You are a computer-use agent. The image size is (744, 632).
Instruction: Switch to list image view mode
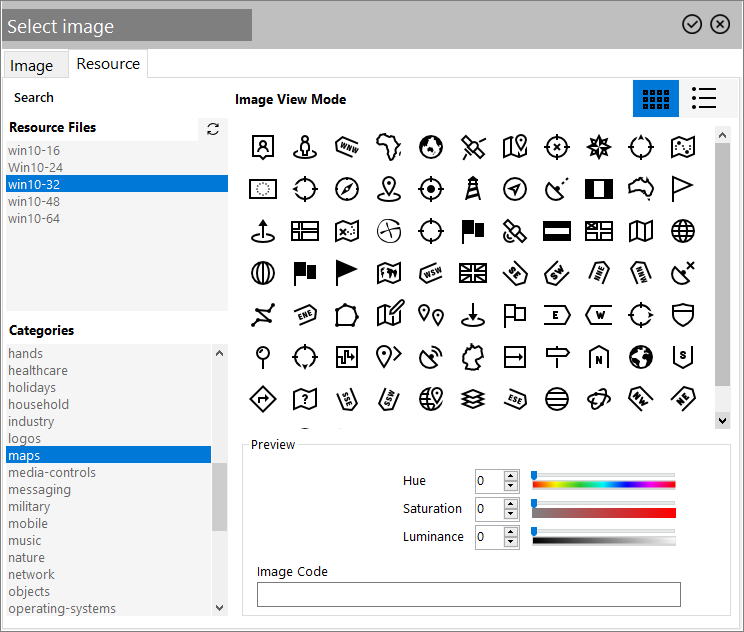pos(703,99)
